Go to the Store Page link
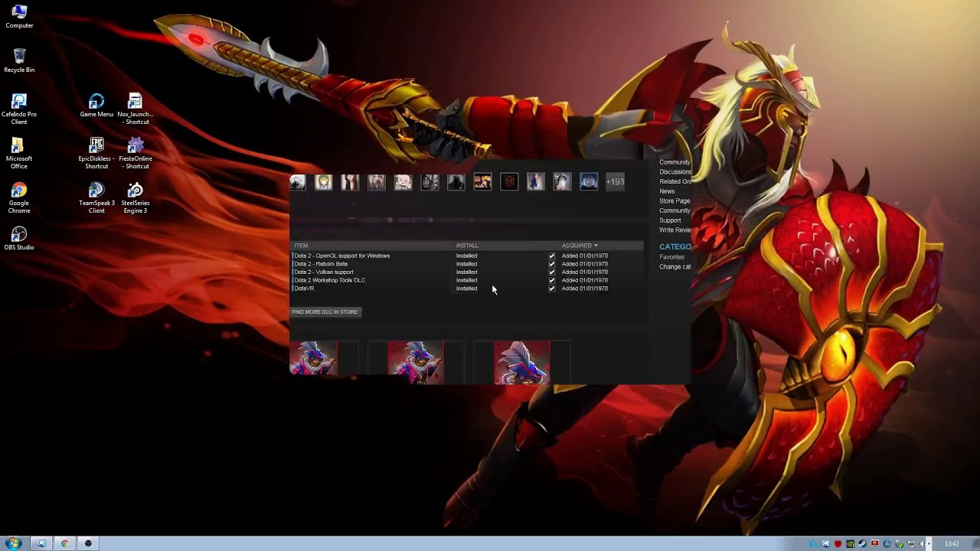The image size is (980, 551). pyautogui.click(x=675, y=201)
